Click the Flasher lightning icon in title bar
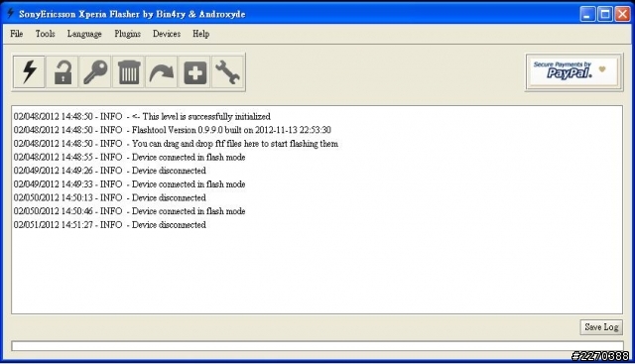635x364 pixels. [10, 13]
